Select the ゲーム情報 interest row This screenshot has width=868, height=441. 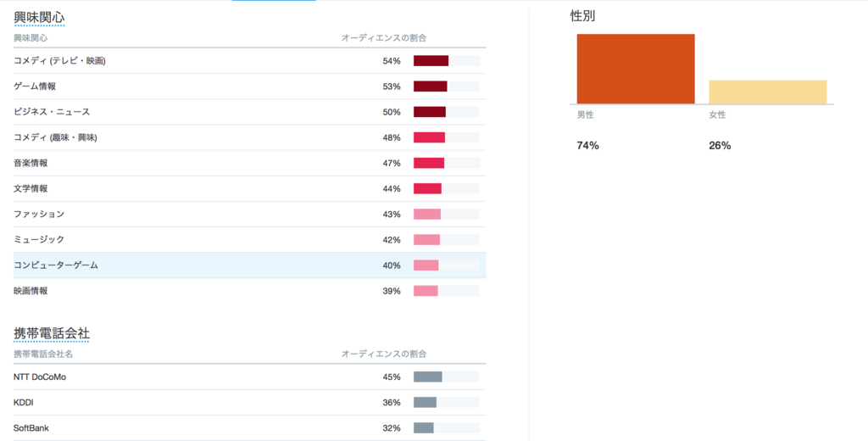[250, 87]
